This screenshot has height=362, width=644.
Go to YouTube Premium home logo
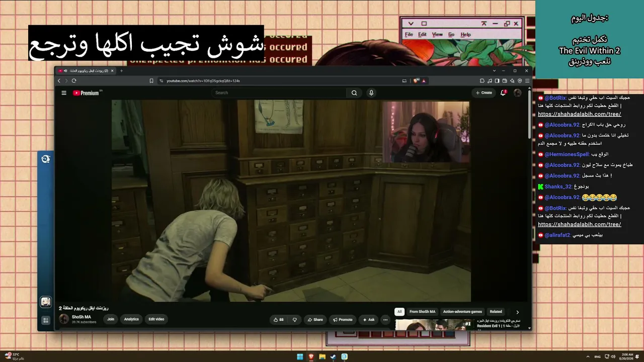(x=86, y=93)
